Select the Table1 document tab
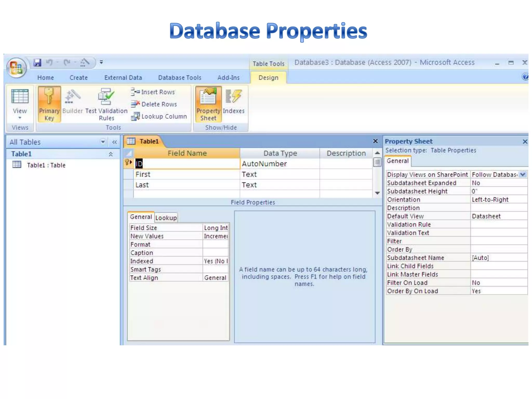This screenshot has width=532, height=399. pyautogui.click(x=144, y=141)
